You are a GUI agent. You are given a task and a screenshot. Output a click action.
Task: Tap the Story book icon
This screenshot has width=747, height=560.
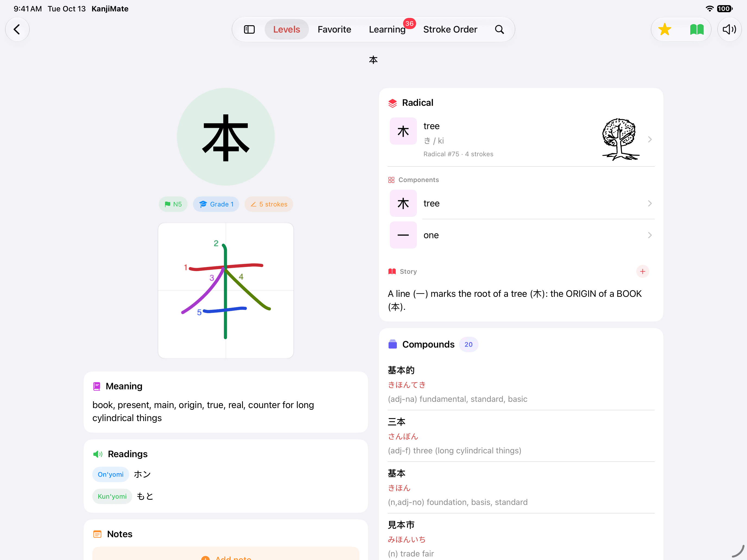point(392,271)
